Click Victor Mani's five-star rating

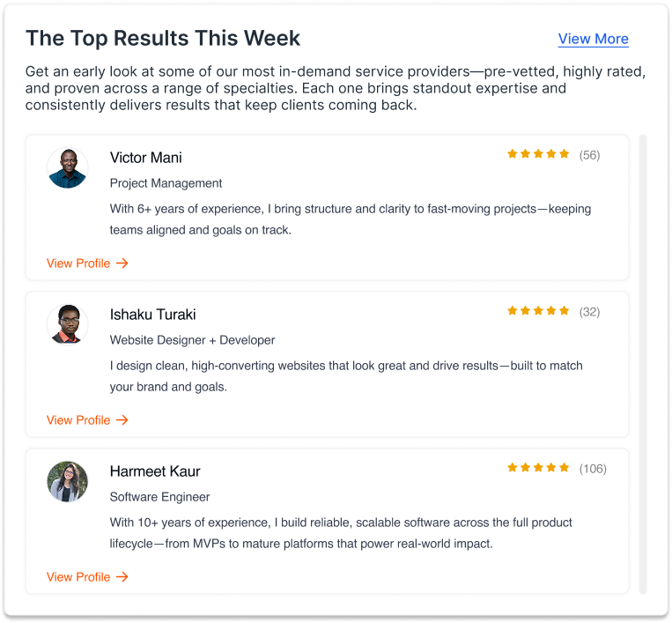(538, 154)
